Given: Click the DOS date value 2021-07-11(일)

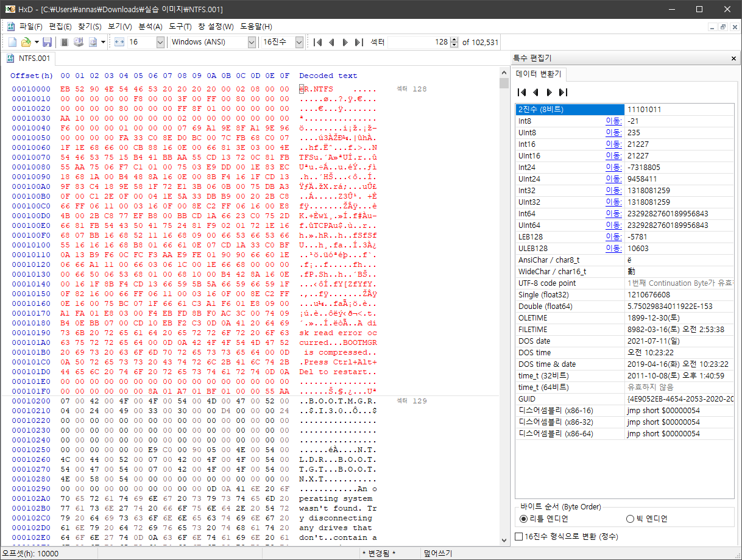Looking at the screenshot, I should coord(655,341).
